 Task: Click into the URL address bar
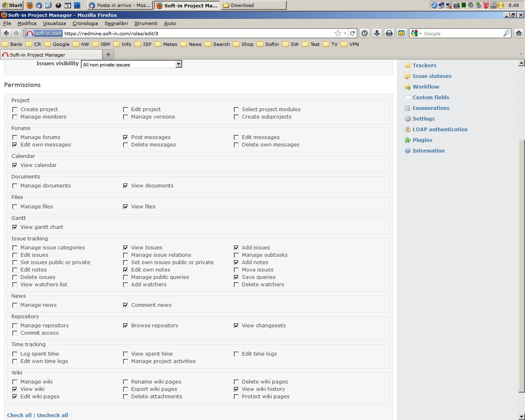click(199, 33)
